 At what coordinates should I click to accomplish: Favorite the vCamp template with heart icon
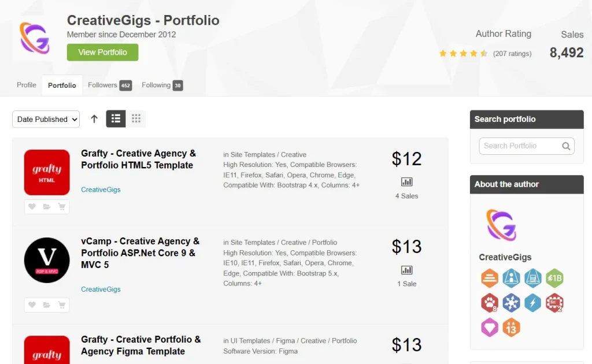32,305
